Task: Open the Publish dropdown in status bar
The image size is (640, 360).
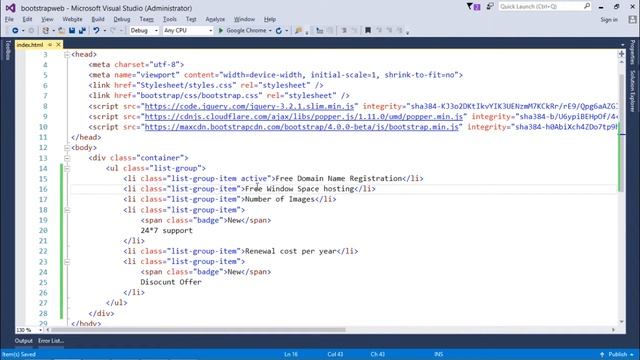Action: point(632,354)
